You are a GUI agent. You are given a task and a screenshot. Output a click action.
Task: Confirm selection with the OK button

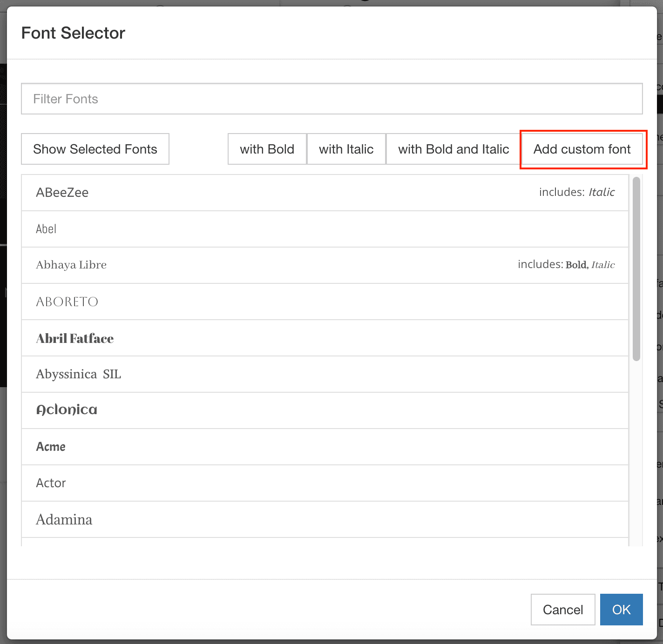(621, 610)
